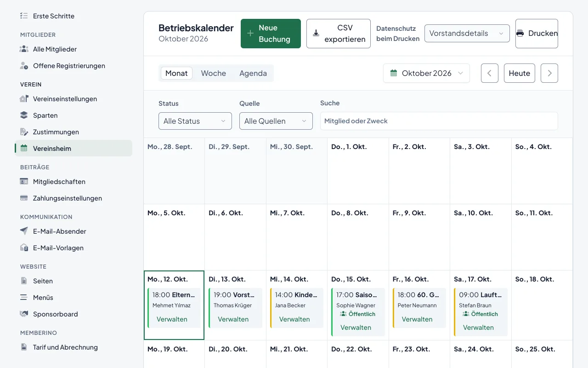Click Verwalten for Mehmet Yilmaz booking
The height and width of the screenshot is (368, 588).
pos(172,319)
